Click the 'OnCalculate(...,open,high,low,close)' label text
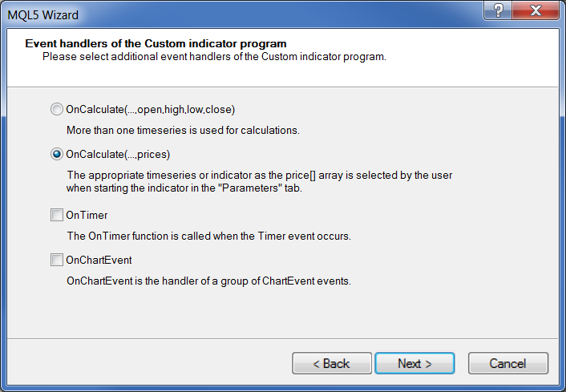The height and width of the screenshot is (392, 566). (x=150, y=109)
